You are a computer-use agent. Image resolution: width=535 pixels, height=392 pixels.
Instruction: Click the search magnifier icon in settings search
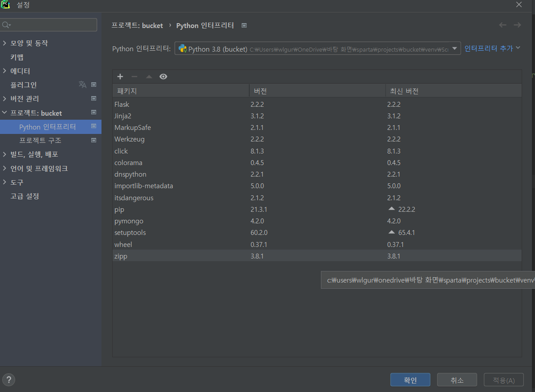[x=7, y=25]
